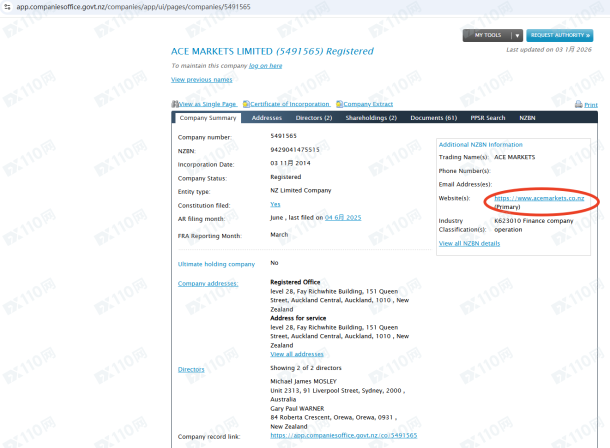
Task: Open the Certificate of Incorporation link
Action: [x=290, y=104]
